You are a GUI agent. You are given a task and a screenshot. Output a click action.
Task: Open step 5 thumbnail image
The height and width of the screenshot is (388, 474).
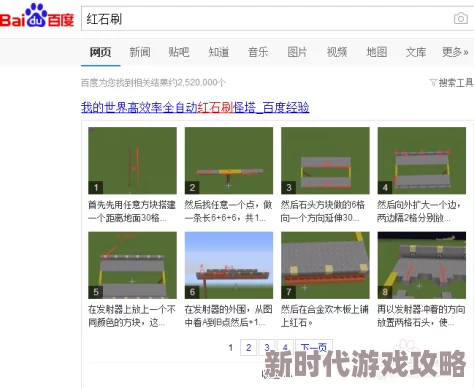click(132, 265)
